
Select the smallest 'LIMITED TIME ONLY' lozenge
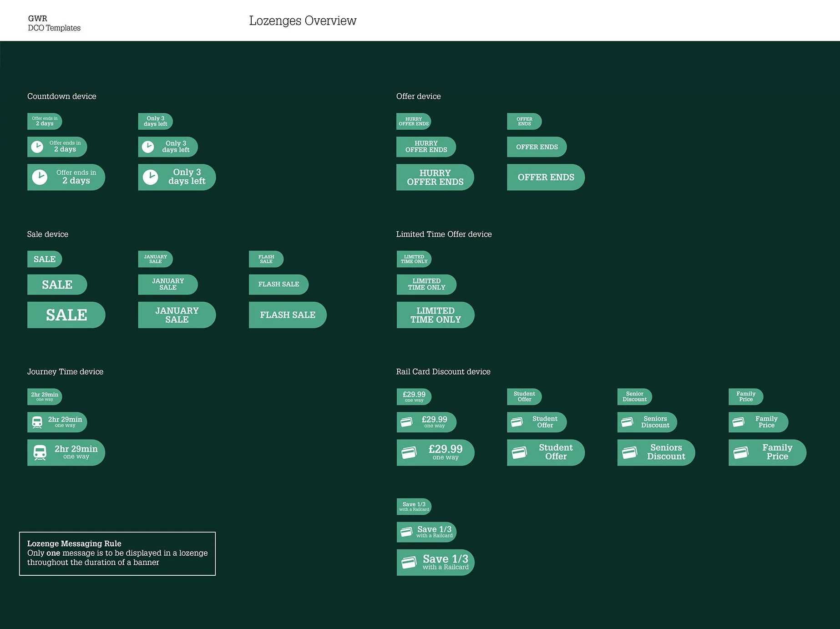(x=414, y=259)
